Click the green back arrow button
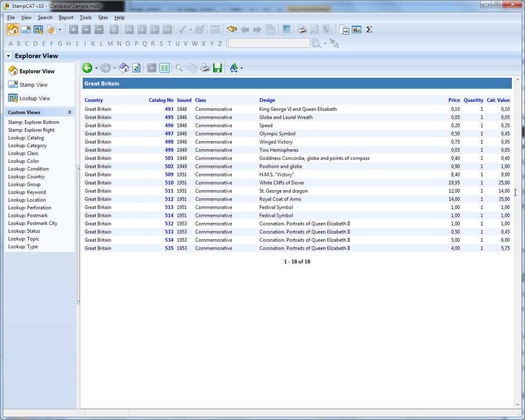Image resolution: width=525 pixels, height=420 pixels. 87,68
